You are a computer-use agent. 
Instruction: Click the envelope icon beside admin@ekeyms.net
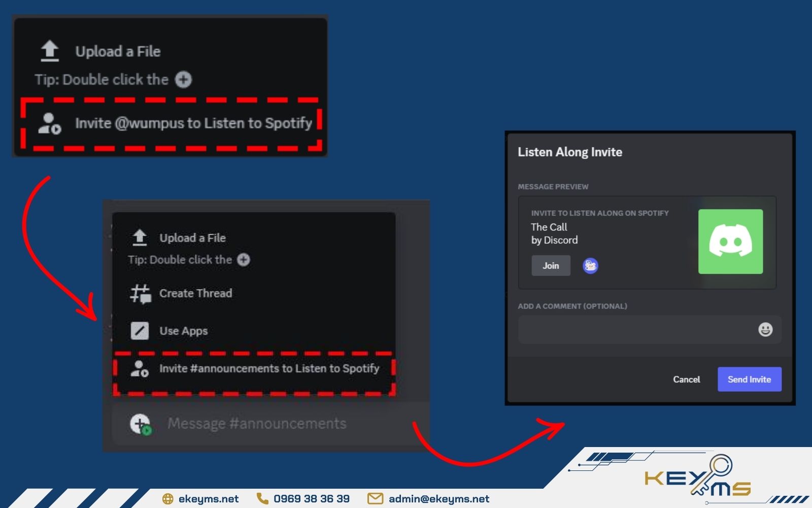[375, 499]
